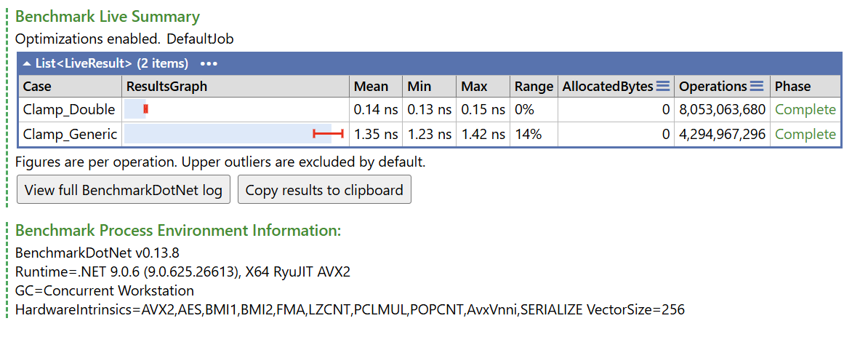Select the Min column header

(419, 87)
